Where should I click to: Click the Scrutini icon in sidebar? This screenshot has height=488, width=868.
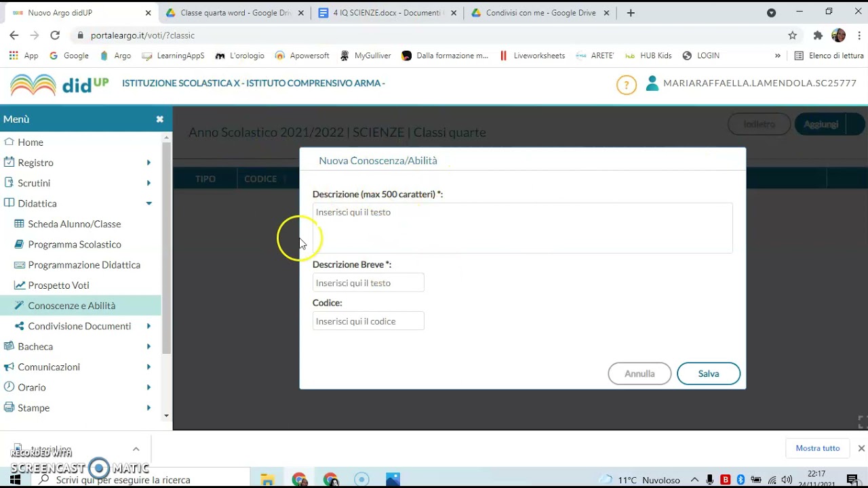(9, 183)
